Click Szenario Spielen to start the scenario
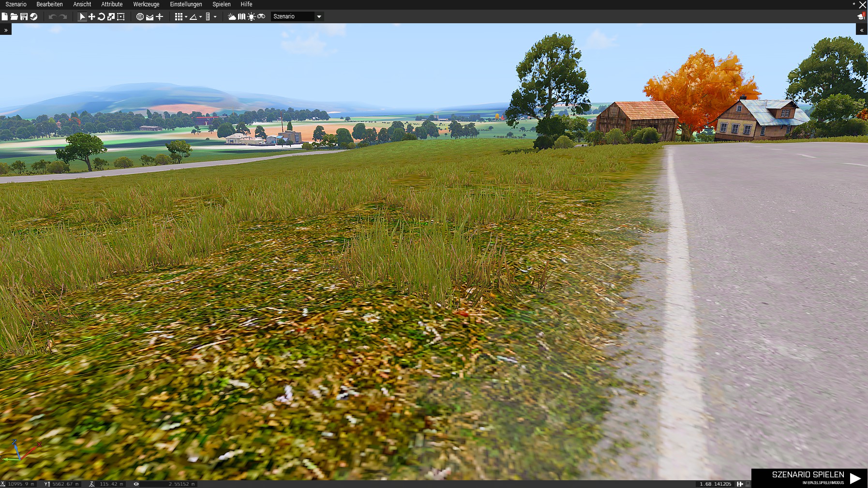The image size is (868, 488). (816, 478)
